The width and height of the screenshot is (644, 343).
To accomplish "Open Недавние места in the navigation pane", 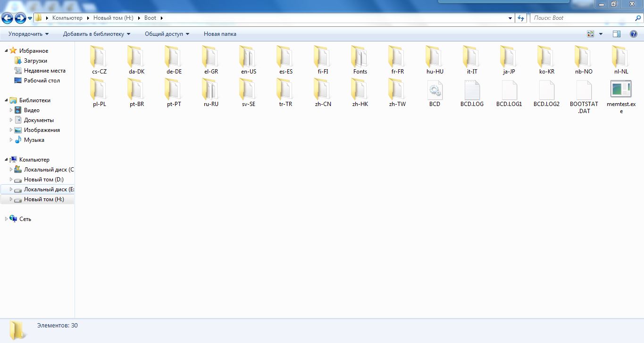I will coord(45,71).
